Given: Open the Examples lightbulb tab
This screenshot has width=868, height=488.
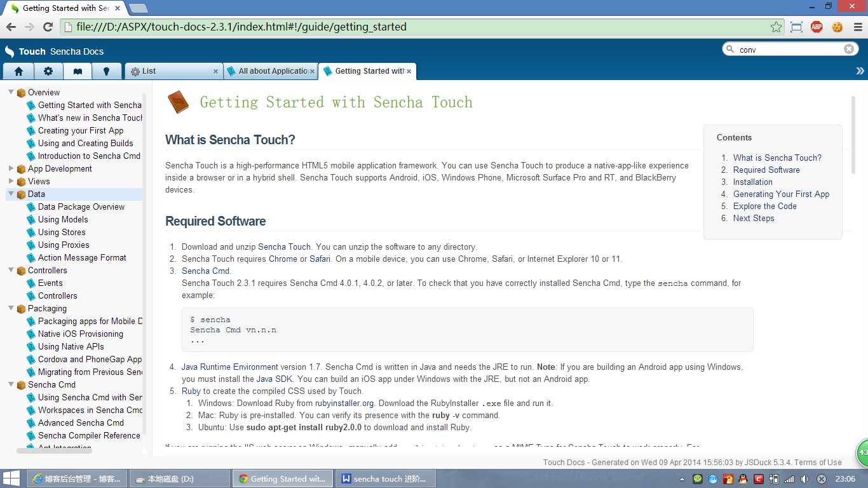Looking at the screenshot, I should 107,71.
